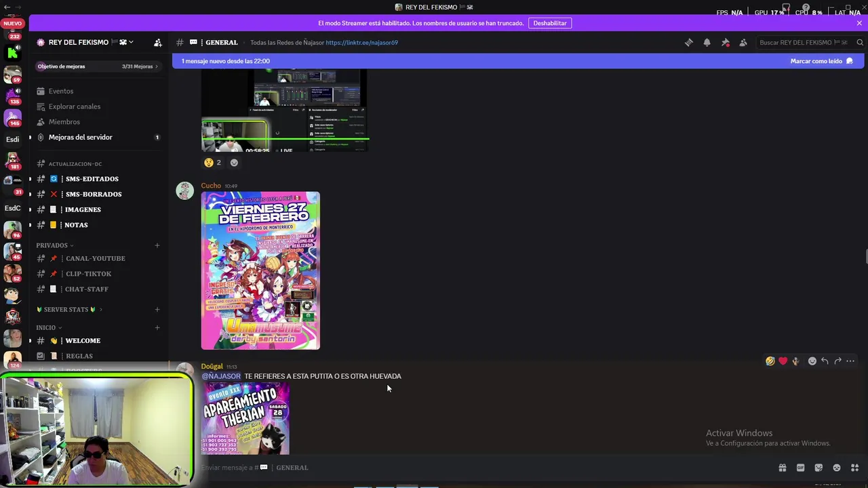Collapse the SERVER STATS category

tap(69, 310)
